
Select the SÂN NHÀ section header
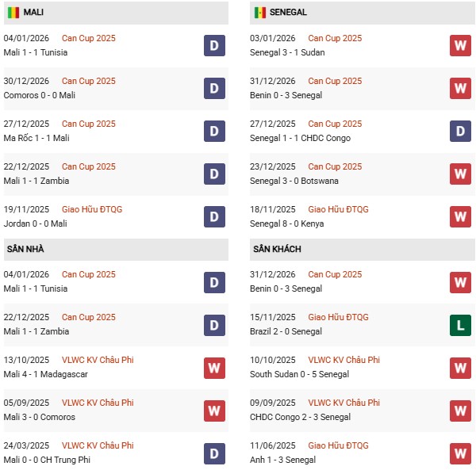(26, 249)
